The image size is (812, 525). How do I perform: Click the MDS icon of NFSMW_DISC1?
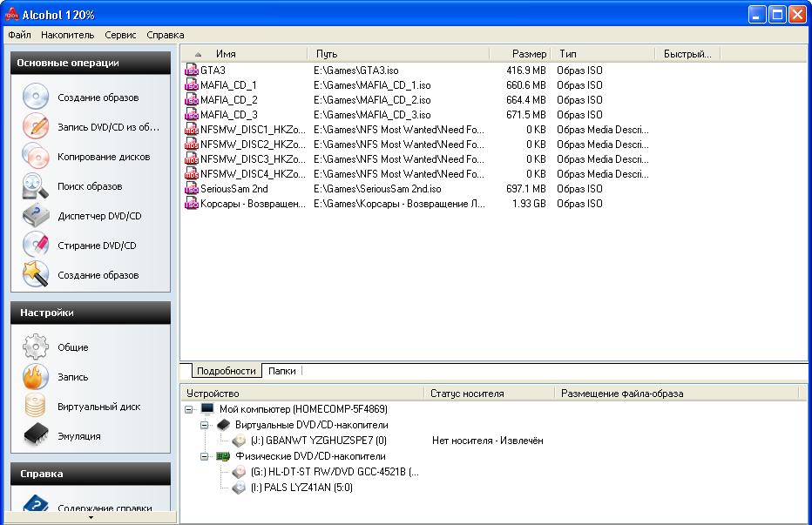(x=192, y=130)
